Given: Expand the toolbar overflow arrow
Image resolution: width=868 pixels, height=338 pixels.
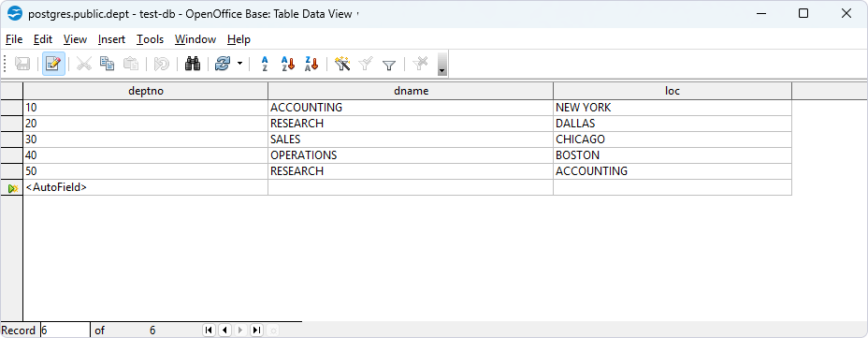Looking at the screenshot, I should pyautogui.click(x=441, y=64).
